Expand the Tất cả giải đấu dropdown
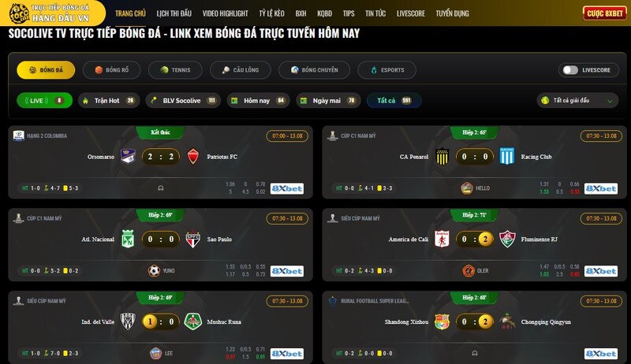The height and width of the screenshot is (364, 631). (577, 100)
